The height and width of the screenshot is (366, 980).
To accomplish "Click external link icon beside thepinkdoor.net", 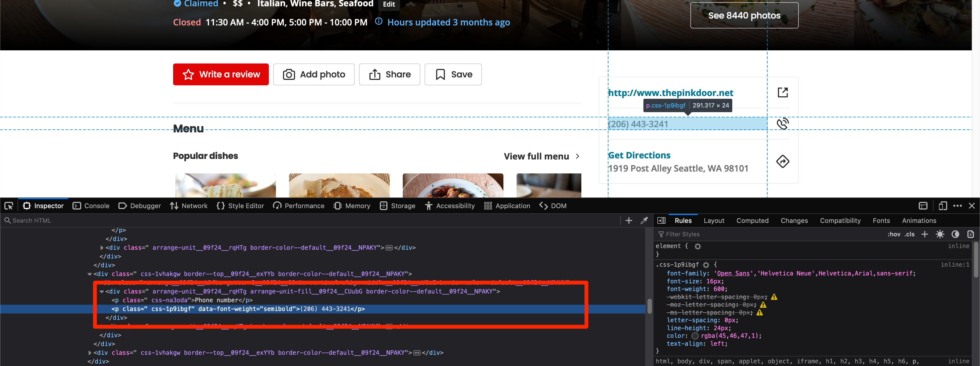I will point(783,92).
